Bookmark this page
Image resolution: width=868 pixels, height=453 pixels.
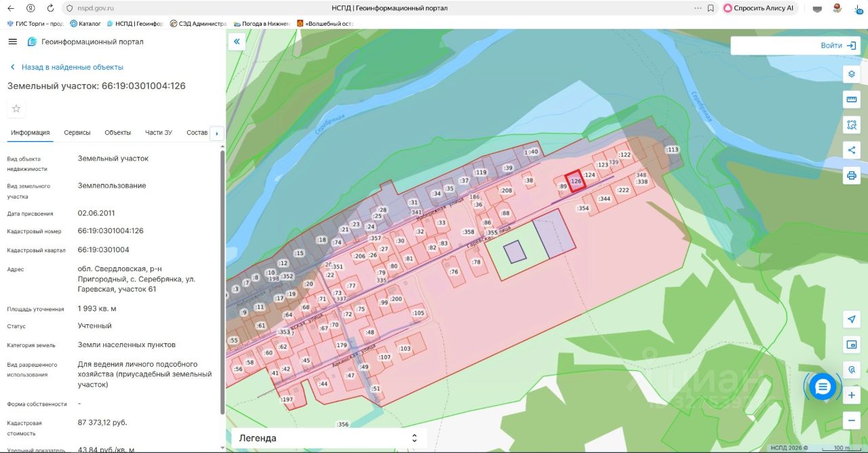(711, 8)
